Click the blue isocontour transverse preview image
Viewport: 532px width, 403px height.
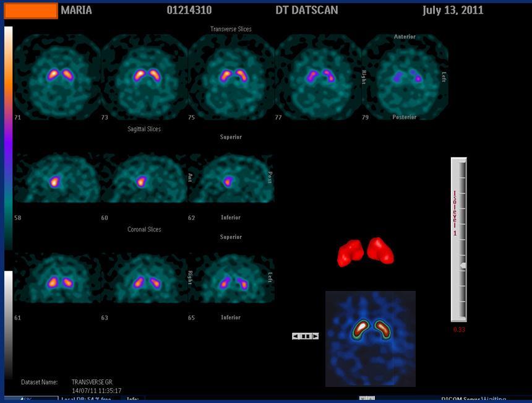pos(371,339)
